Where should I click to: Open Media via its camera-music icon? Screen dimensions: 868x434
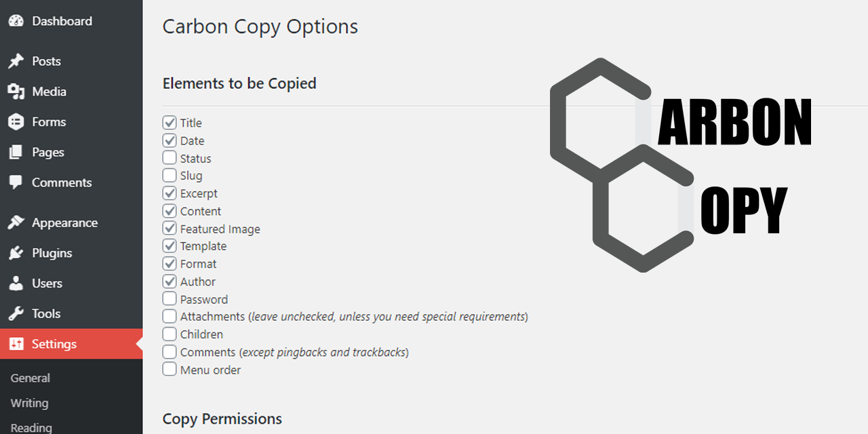click(x=16, y=92)
